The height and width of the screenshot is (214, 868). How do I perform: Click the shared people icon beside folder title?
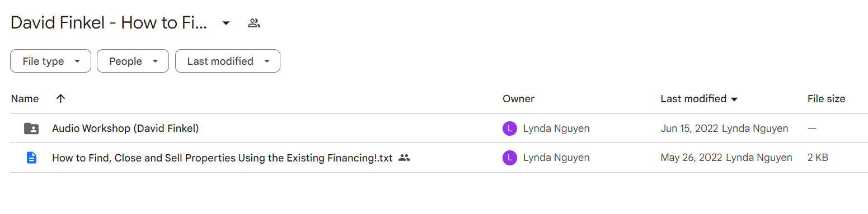tap(254, 23)
